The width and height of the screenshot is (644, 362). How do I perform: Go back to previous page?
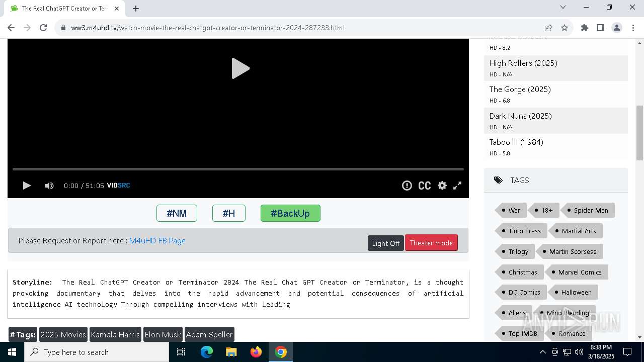click(11, 28)
